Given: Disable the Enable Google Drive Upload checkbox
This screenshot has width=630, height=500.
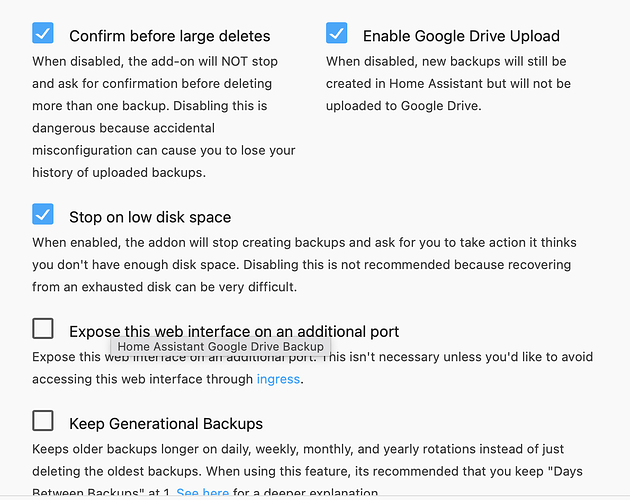Looking at the screenshot, I should (x=337, y=34).
